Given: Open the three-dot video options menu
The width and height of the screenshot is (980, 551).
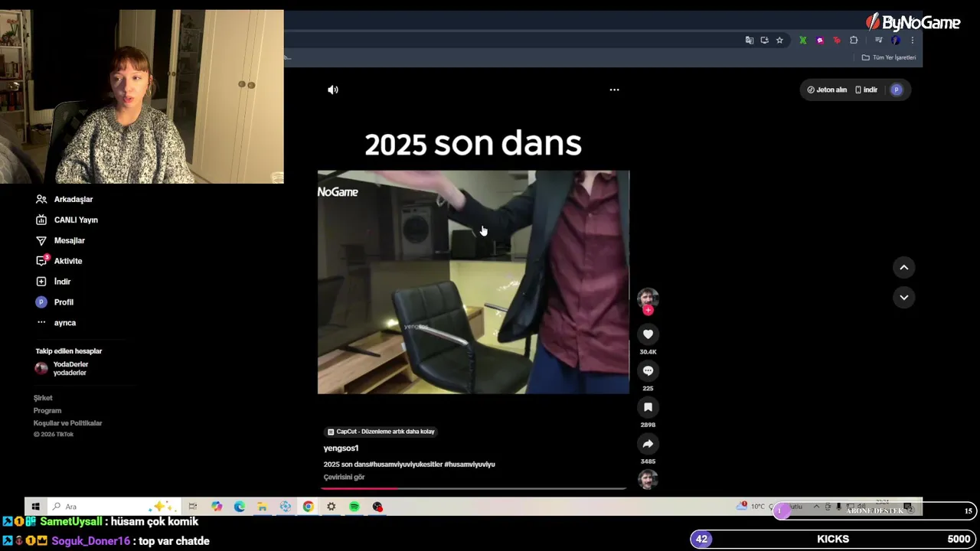Looking at the screenshot, I should point(614,90).
